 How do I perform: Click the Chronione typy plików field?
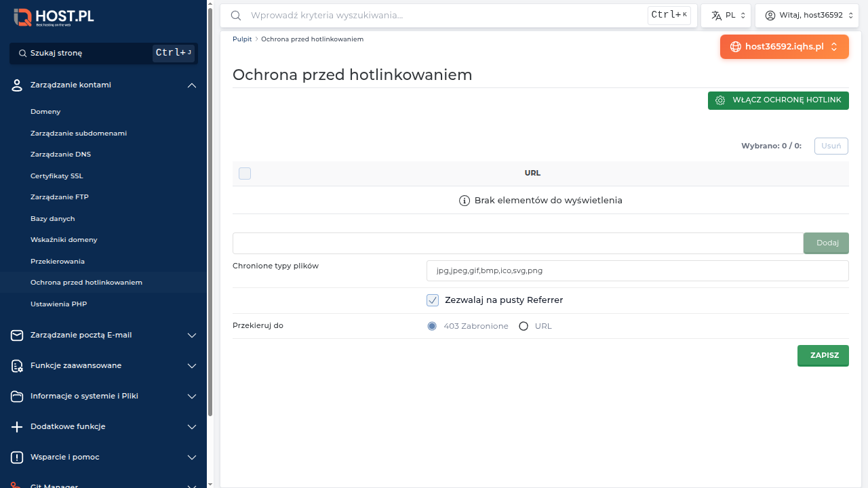637,270
